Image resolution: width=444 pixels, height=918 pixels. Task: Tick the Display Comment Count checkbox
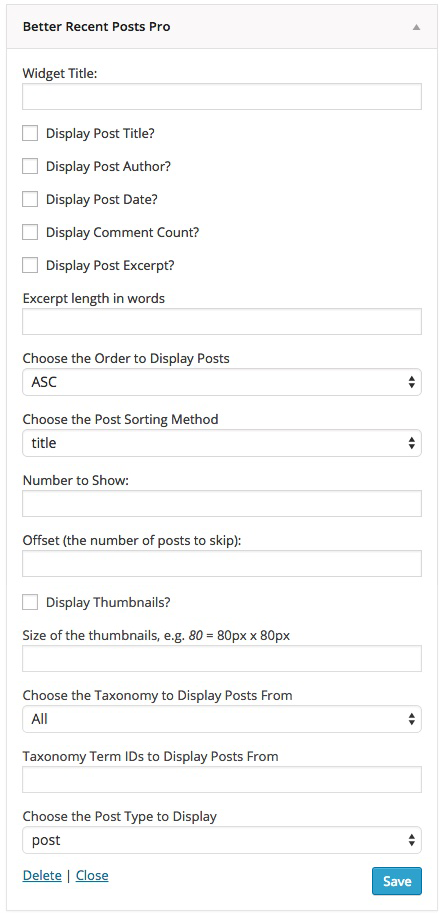pos(30,232)
